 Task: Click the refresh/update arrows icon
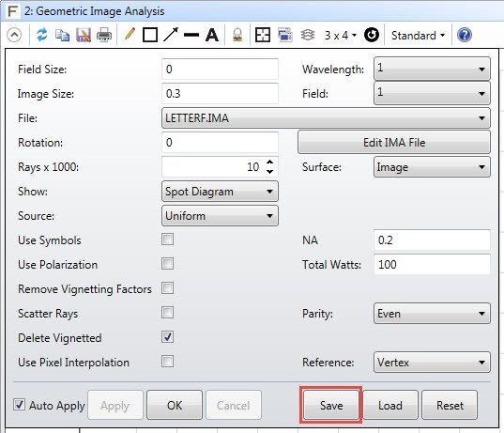point(42,35)
